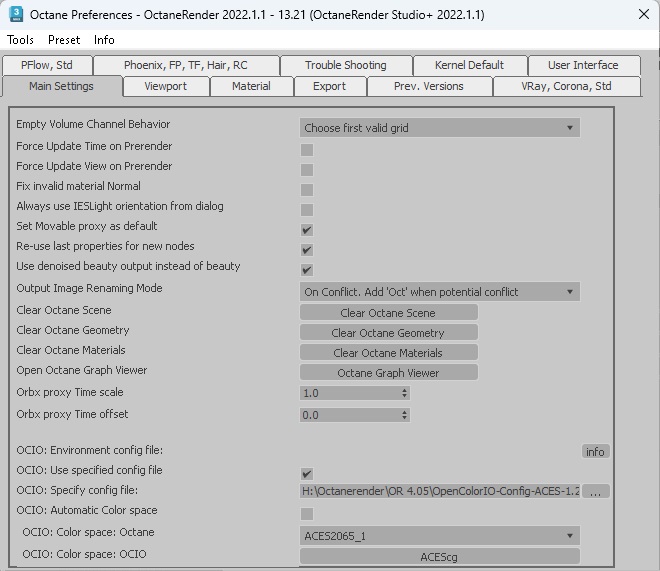Enable Fix invalid material Normal checkbox

[x=307, y=190]
